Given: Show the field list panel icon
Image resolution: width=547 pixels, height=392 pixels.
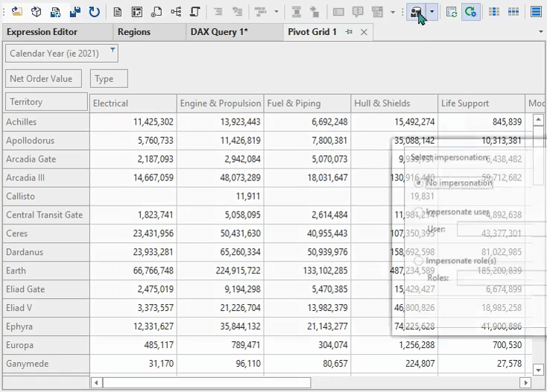Looking at the screenshot, I should 536,12.
